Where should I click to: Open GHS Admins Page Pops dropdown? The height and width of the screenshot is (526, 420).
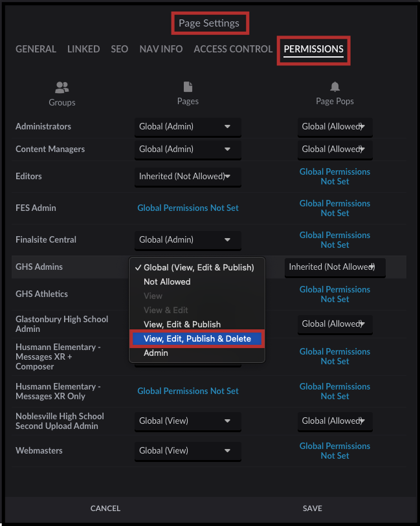click(x=335, y=267)
